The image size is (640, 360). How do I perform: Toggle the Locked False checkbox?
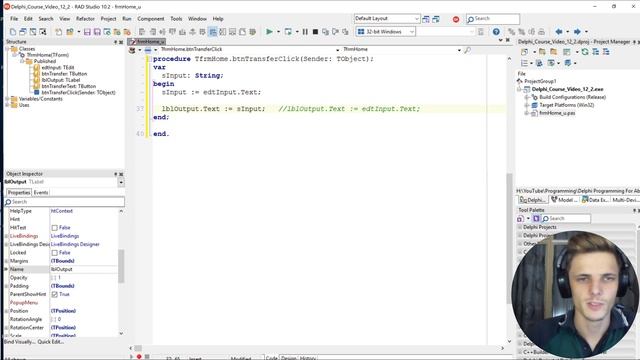coord(54,253)
